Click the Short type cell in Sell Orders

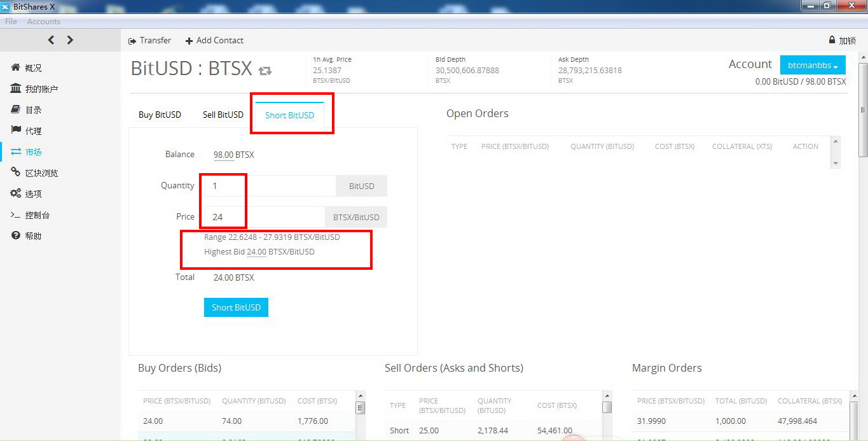point(399,431)
